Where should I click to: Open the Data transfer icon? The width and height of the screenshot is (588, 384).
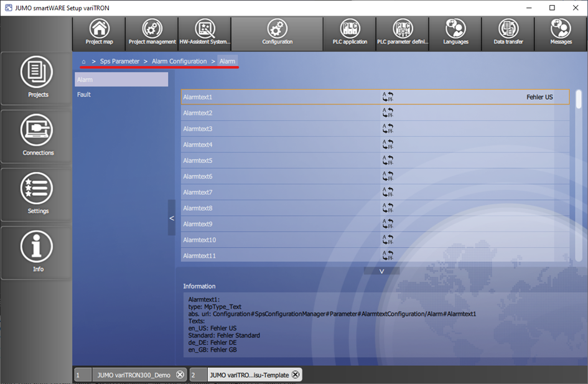point(508,34)
